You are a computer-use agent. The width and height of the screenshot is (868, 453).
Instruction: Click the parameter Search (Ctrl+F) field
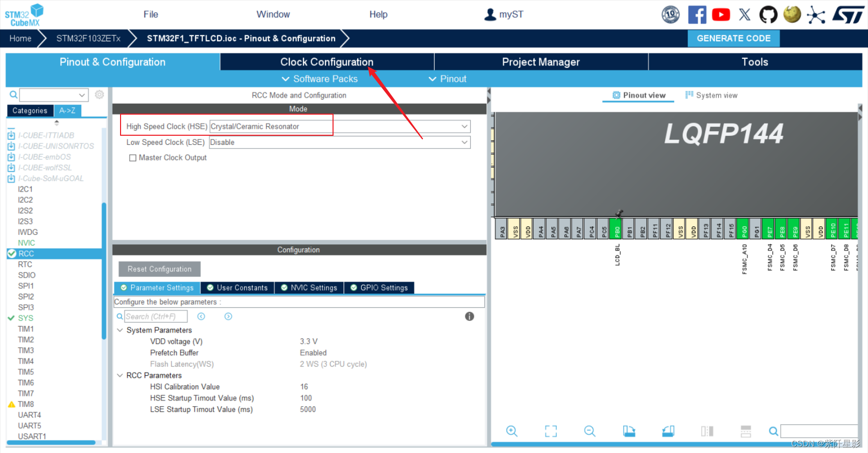pyautogui.click(x=156, y=316)
